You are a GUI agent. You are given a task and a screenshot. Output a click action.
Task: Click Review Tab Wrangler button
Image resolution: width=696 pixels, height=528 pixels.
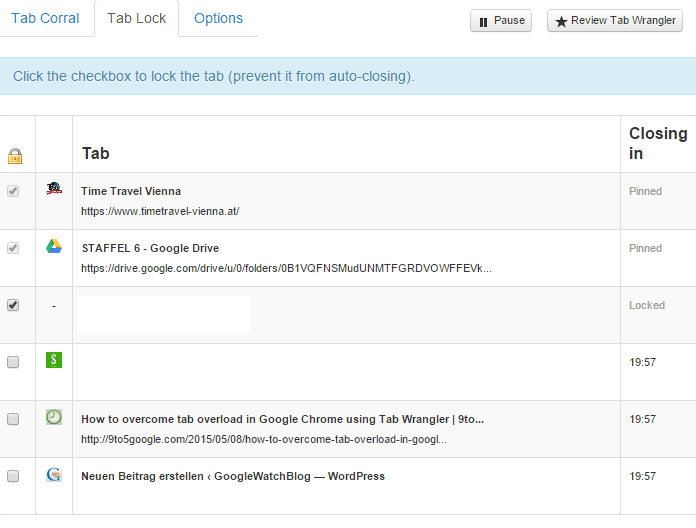615,21
